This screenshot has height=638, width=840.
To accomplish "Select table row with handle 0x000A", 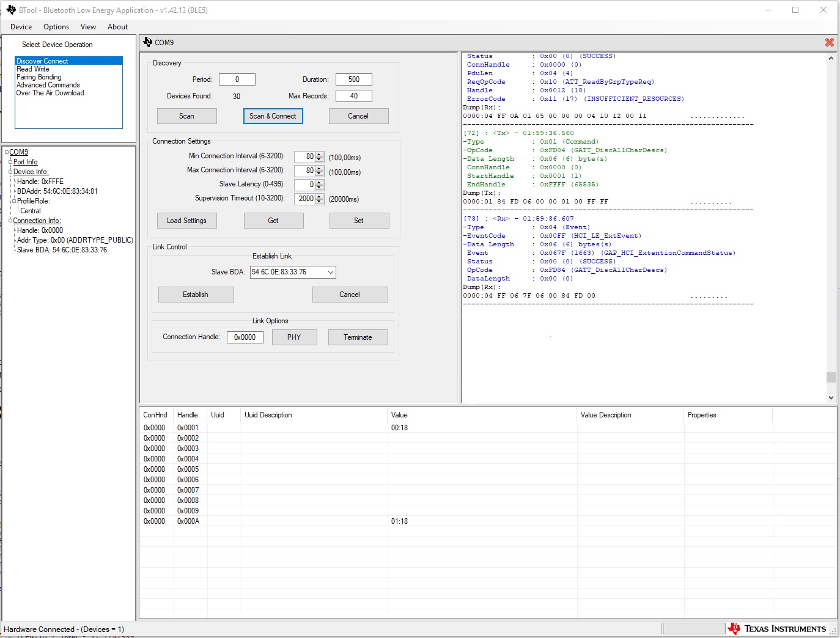I will 488,521.
